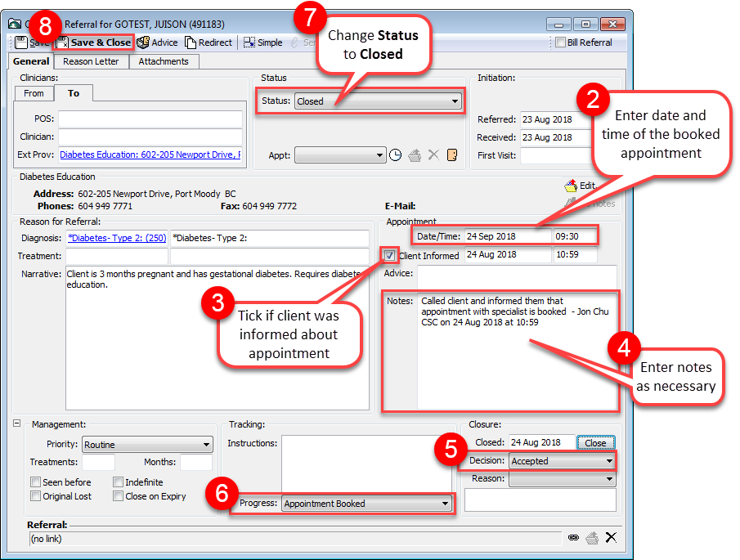The height and width of the screenshot is (560, 740).
Task: Expand the Progress dropdown list
Action: pyautogui.click(x=366, y=504)
